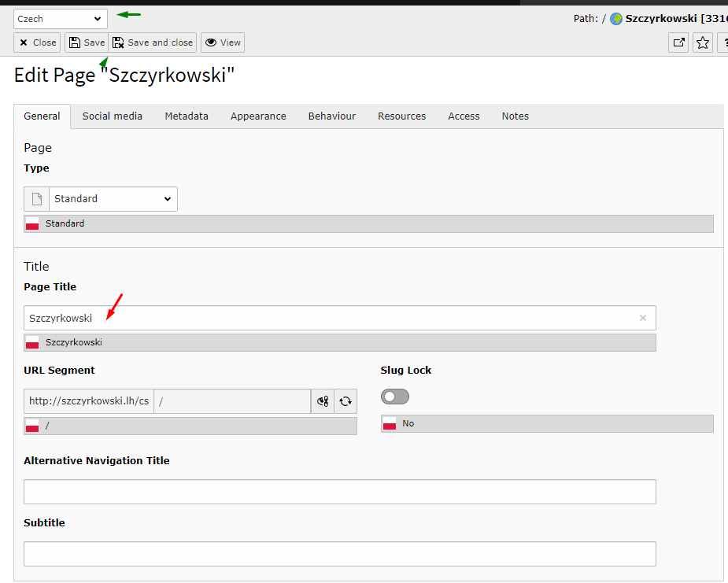Open the Czech language dropdown
The image size is (728, 583).
coord(61,19)
